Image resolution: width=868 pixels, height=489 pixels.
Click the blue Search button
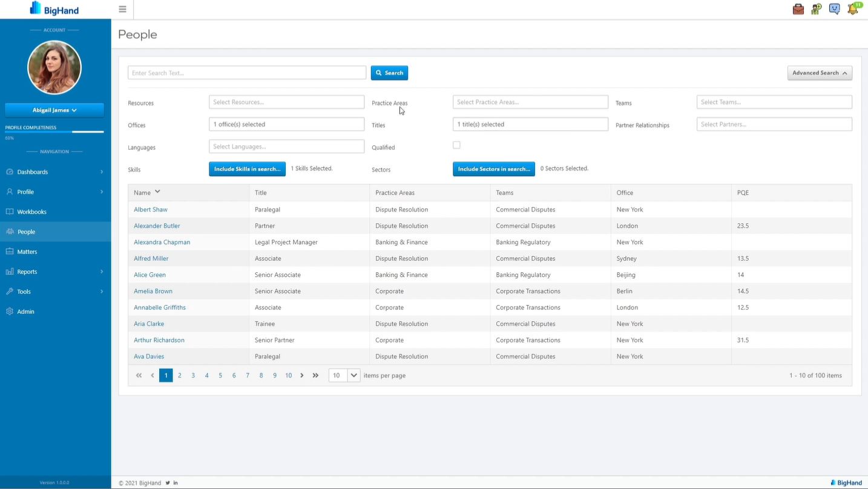tap(389, 72)
